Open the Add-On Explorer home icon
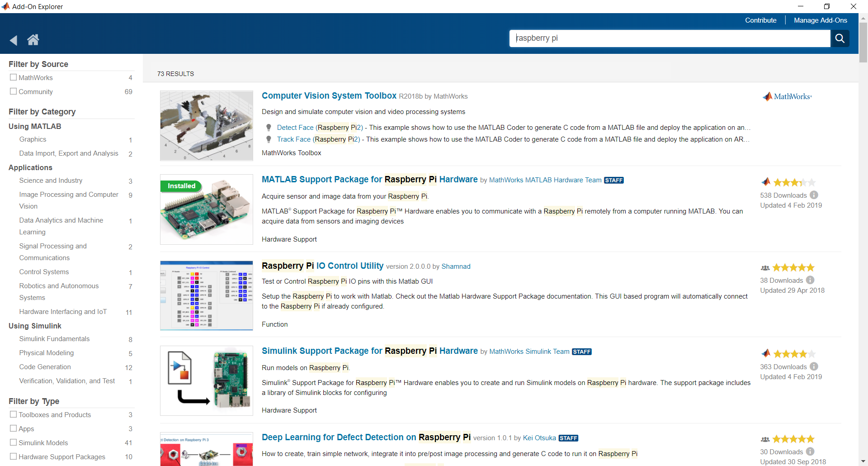This screenshot has width=868, height=466. point(33,40)
